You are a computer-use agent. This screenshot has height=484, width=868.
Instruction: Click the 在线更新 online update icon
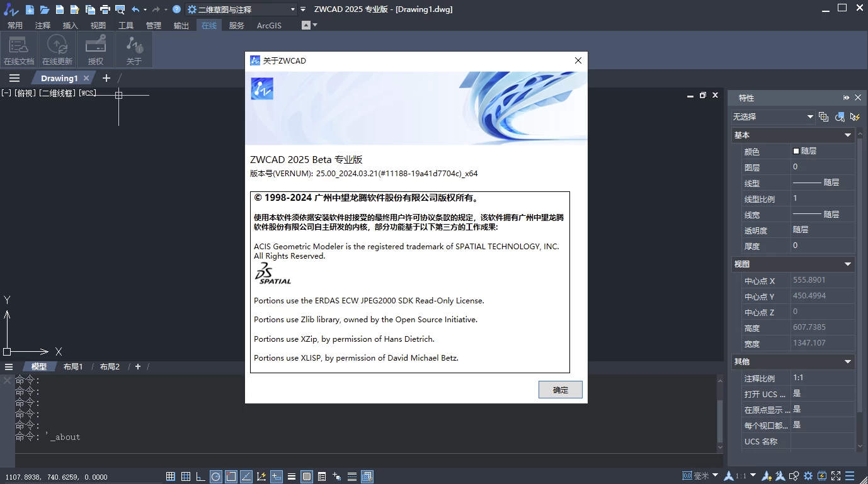pos(57,50)
